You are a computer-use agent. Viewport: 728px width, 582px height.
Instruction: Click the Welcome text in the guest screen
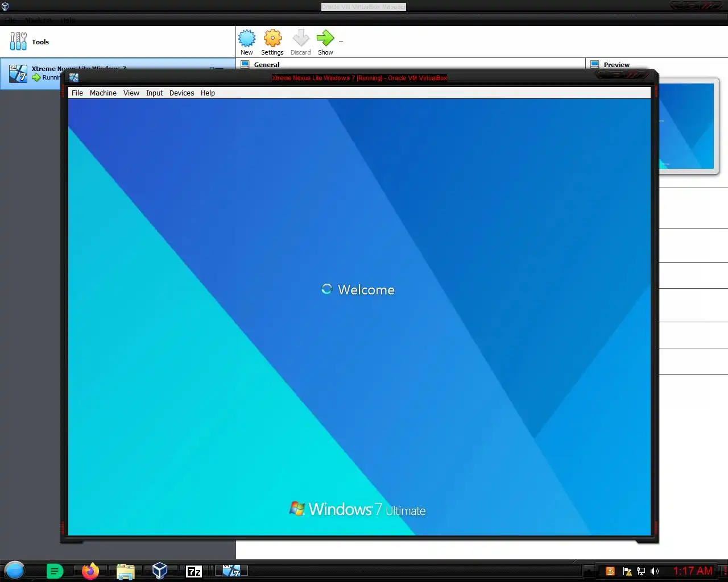pyautogui.click(x=366, y=289)
